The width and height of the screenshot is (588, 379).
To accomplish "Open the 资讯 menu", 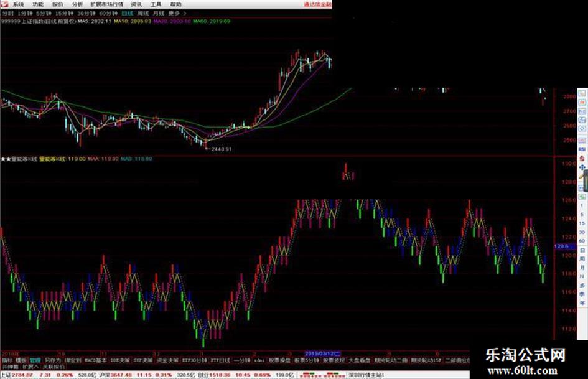I will pyautogui.click(x=136, y=4).
